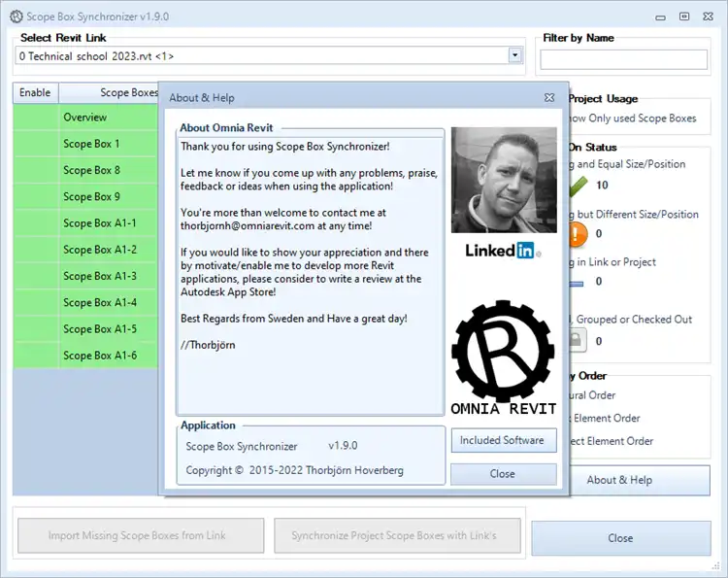
Task: Toggle Enable cell for Overview row
Action: point(36,118)
